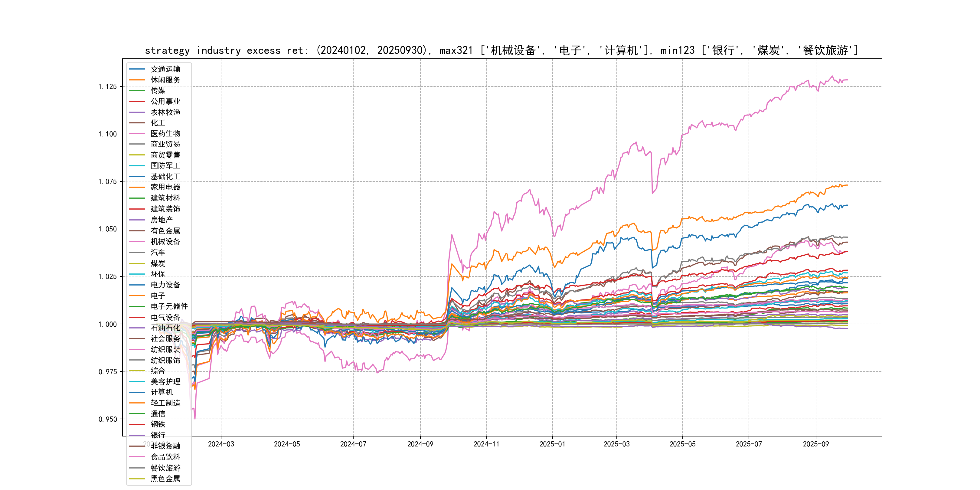Click the 1.000 y-axis tick label
Screen dimensions: 980x490
point(107,324)
